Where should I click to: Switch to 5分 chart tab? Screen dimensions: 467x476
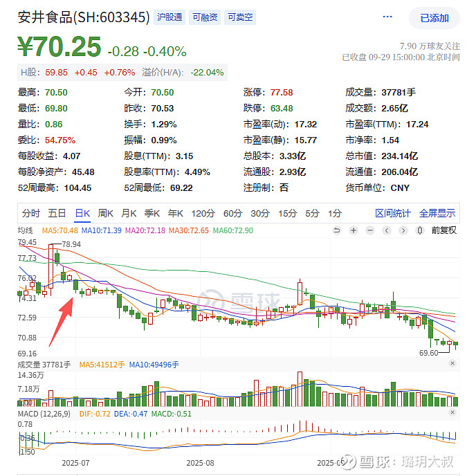(x=312, y=213)
